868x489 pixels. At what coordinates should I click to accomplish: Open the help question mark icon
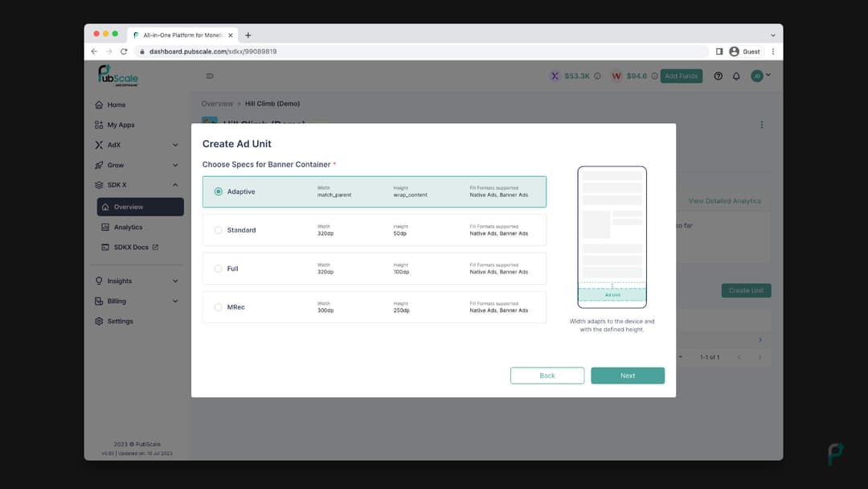pos(718,76)
